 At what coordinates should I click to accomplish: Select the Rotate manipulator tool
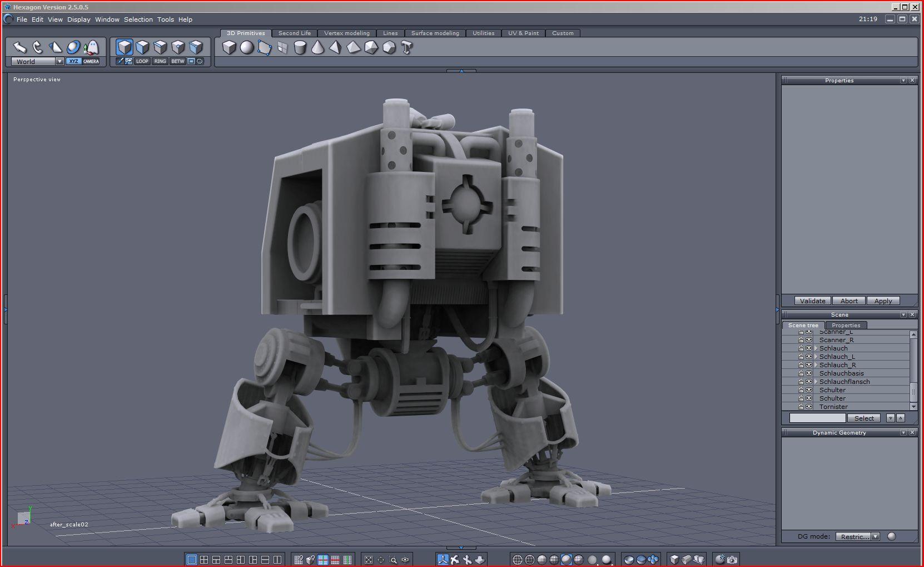(37, 47)
